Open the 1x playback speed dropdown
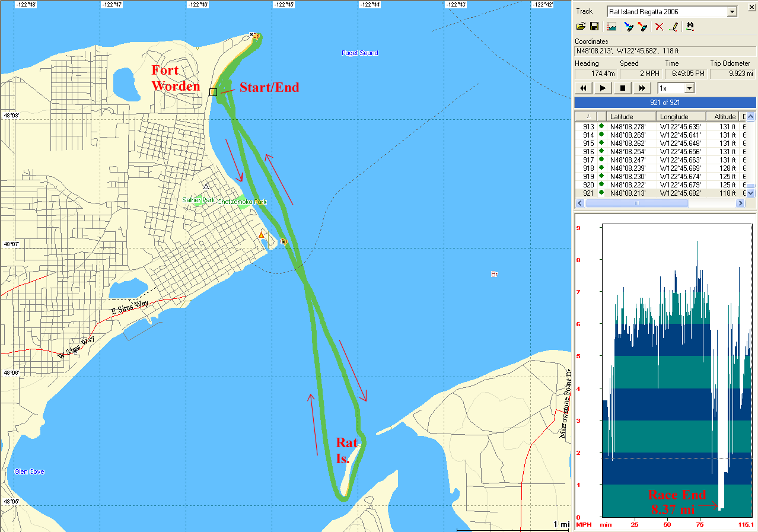 tap(689, 88)
